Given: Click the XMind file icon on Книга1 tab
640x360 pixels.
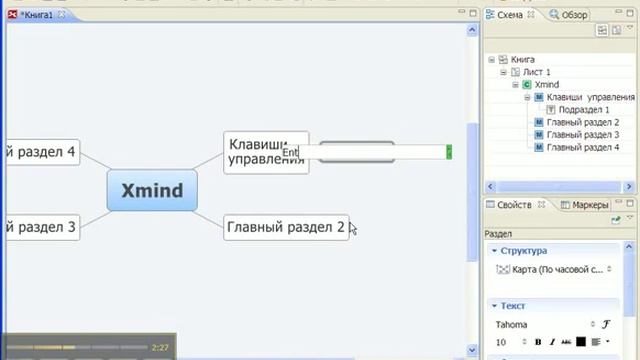Looking at the screenshot, I should (12, 15).
